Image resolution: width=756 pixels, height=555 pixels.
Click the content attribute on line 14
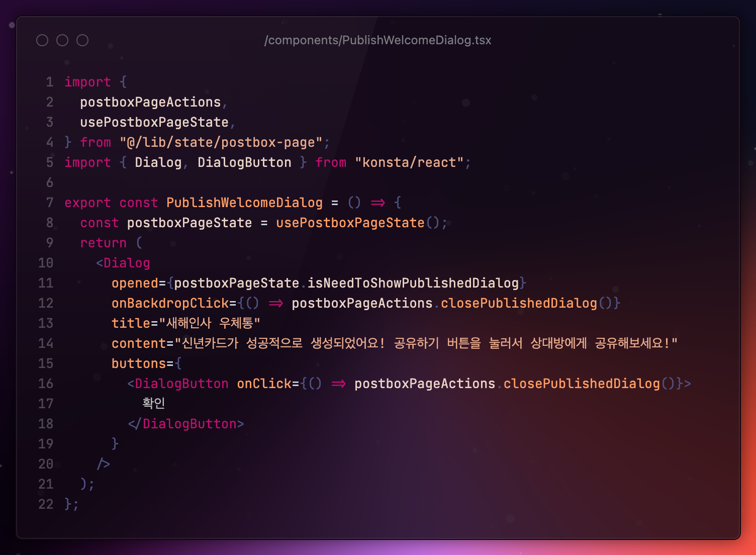coord(139,343)
